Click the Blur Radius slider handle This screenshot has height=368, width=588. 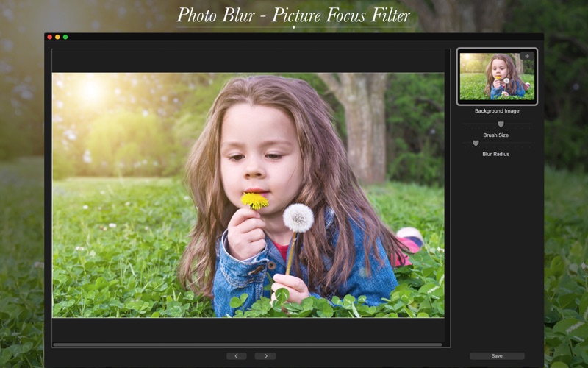[476, 143]
